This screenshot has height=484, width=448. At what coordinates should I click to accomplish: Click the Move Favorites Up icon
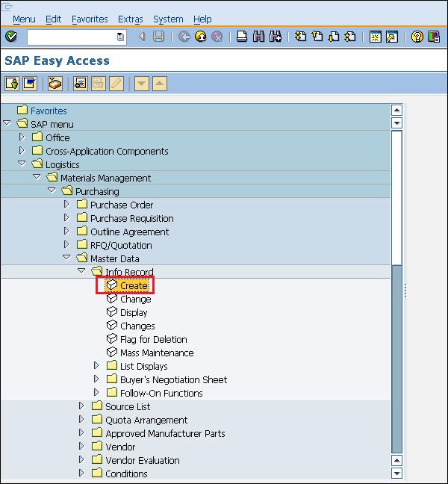(160, 84)
